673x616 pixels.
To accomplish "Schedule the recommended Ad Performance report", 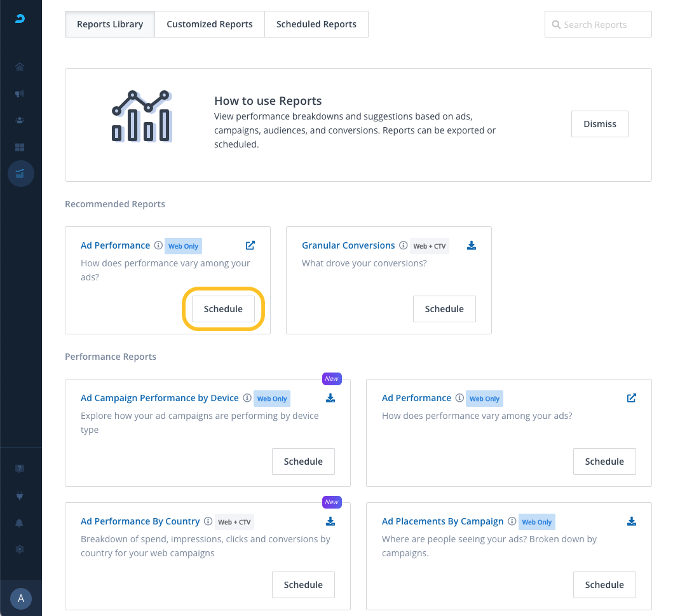I will coord(223,309).
